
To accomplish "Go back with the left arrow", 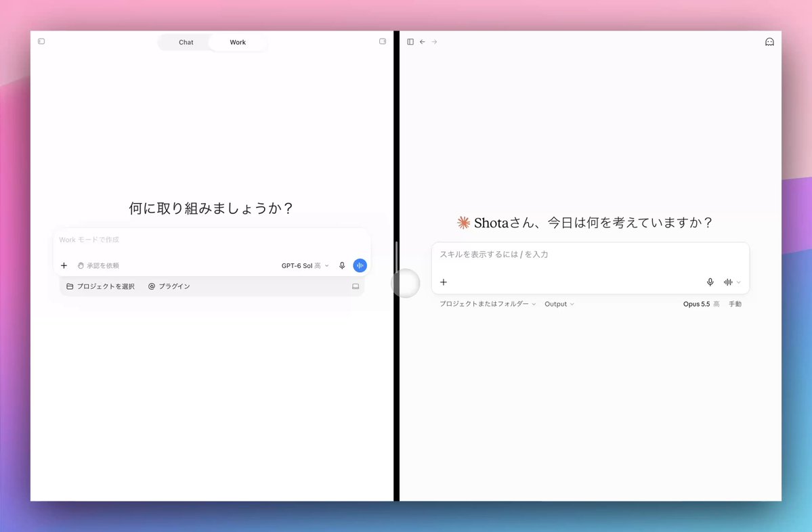I will (x=423, y=42).
